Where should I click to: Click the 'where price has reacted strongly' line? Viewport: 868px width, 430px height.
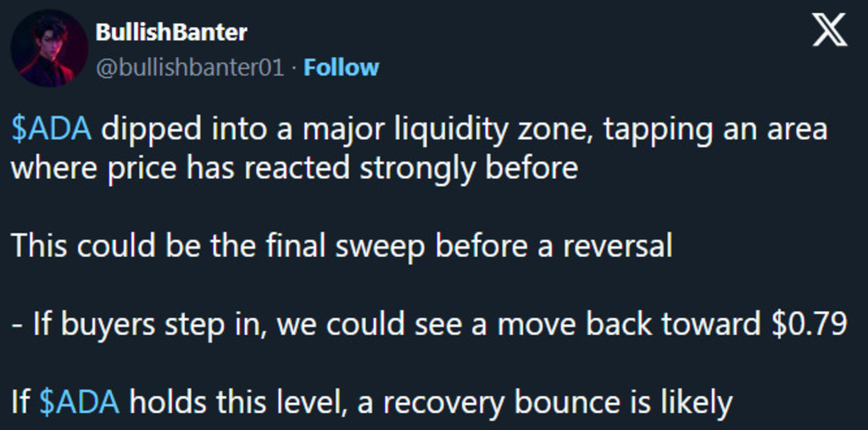[x=293, y=168]
